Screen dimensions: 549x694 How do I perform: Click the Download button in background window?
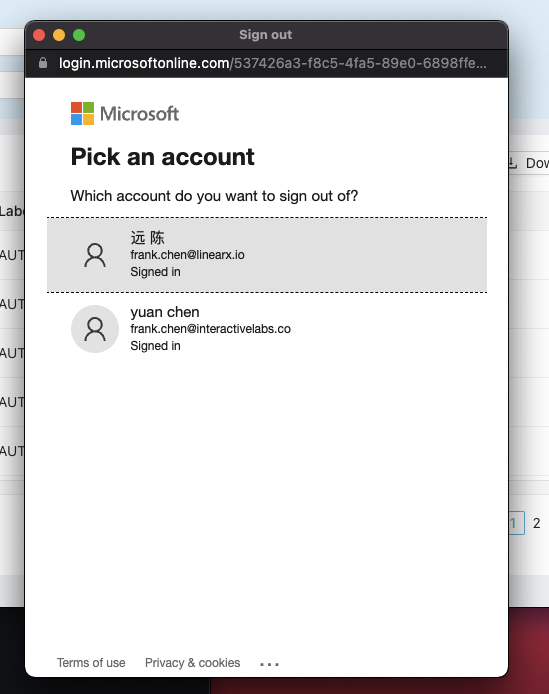click(529, 163)
